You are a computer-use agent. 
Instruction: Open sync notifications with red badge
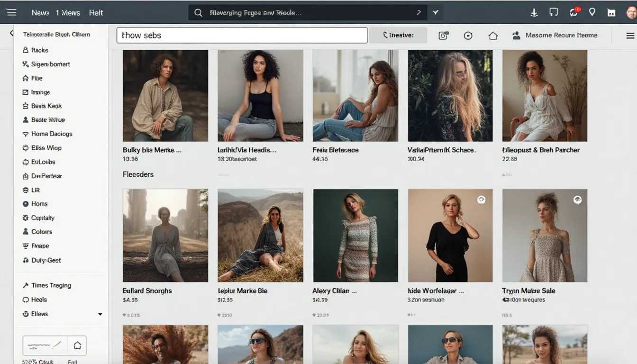point(574,12)
